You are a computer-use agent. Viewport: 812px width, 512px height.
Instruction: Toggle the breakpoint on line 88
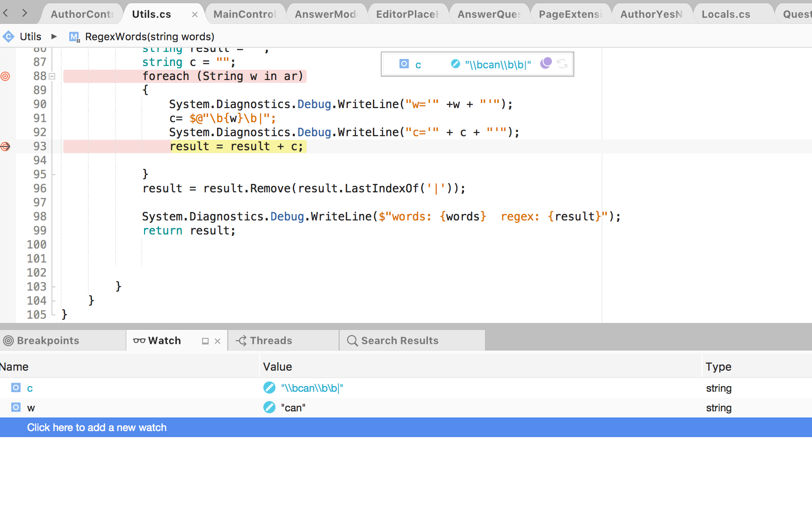5,76
